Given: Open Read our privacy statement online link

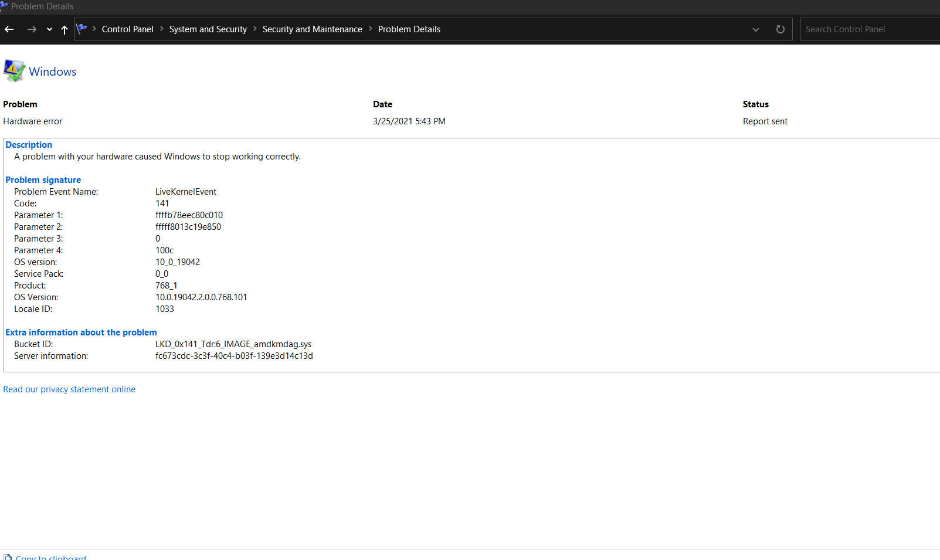Looking at the screenshot, I should tap(69, 389).
